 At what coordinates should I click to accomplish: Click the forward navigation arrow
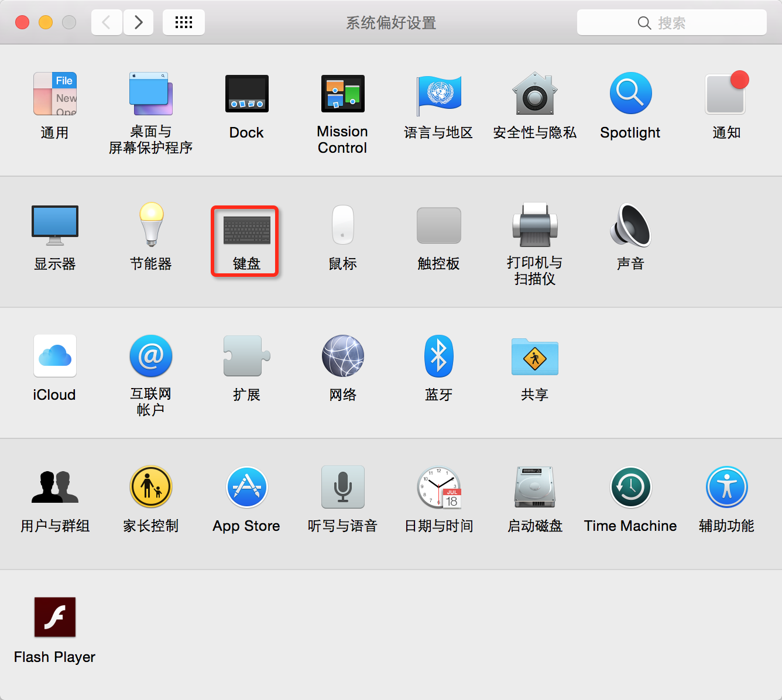[x=139, y=23]
